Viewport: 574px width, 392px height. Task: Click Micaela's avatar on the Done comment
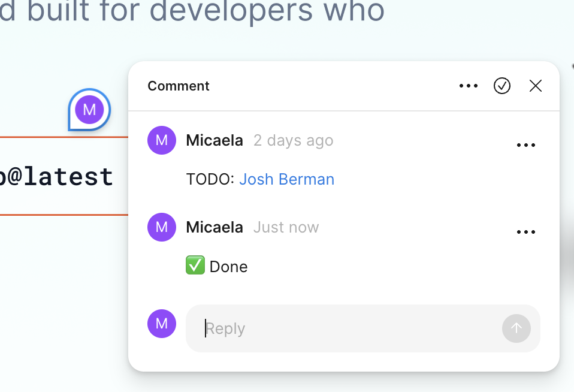pyautogui.click(x=161, y=228)
